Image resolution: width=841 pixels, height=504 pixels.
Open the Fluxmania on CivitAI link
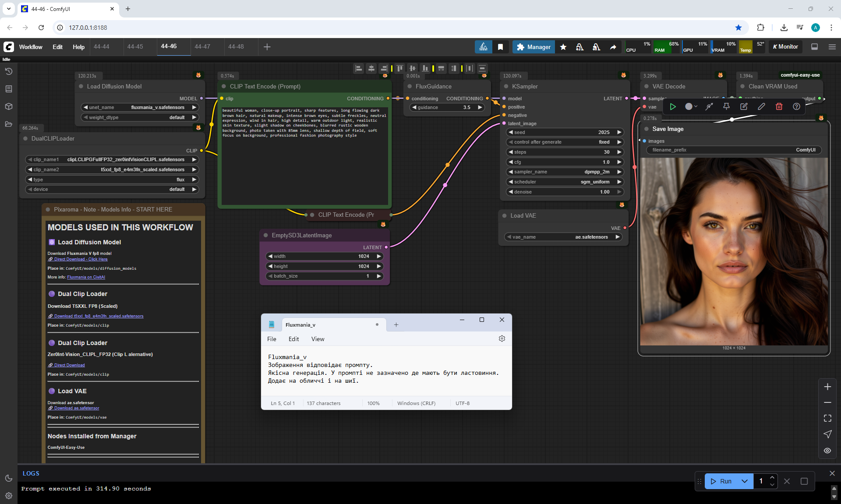(x=86, y=277)
